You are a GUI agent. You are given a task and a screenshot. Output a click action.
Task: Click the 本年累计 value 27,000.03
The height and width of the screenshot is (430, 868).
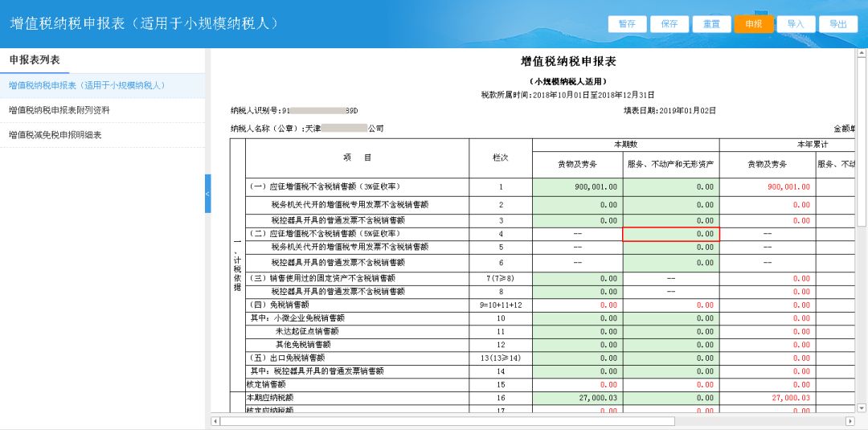(791, 398)
